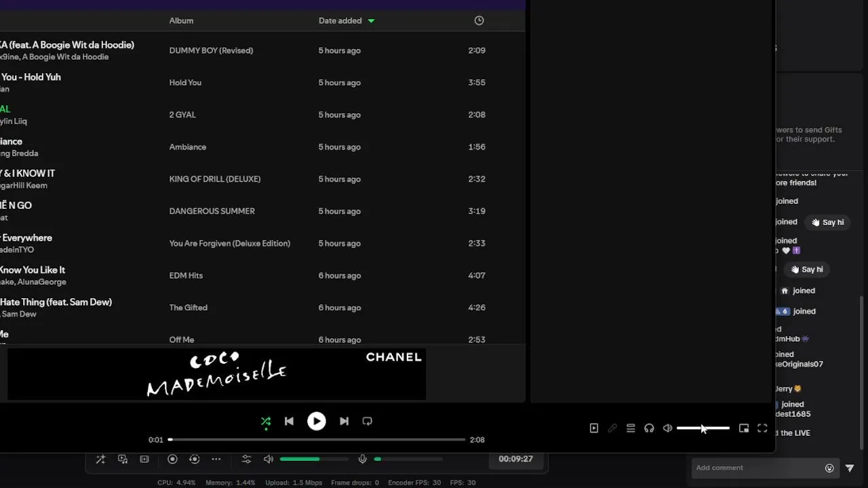Mute the stream microphone
The width and height of the screenshot is (868, 488).
point(363,459)
